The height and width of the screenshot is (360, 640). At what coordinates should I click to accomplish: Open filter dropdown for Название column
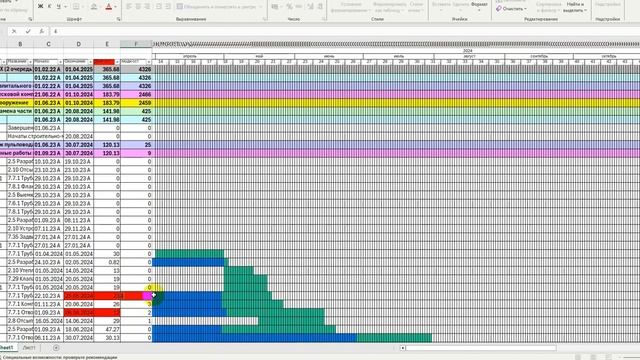(x=30, y=62)
